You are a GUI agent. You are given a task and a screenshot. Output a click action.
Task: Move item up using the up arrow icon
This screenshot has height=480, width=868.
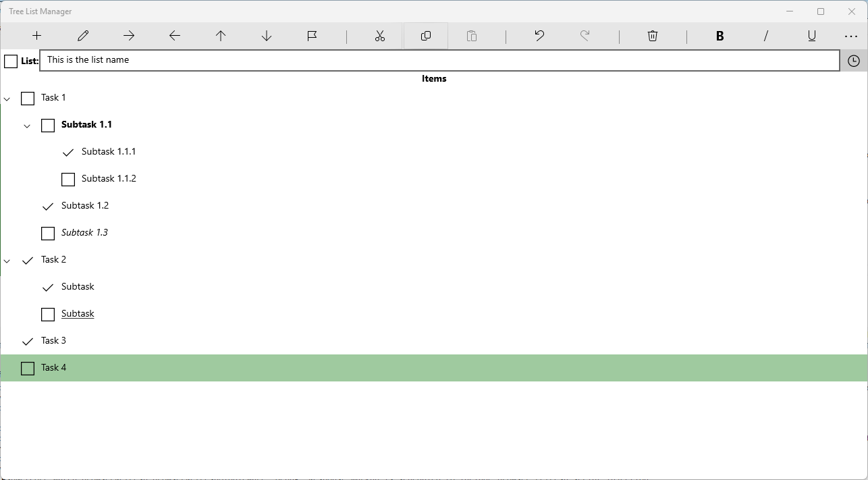point(220,35)
